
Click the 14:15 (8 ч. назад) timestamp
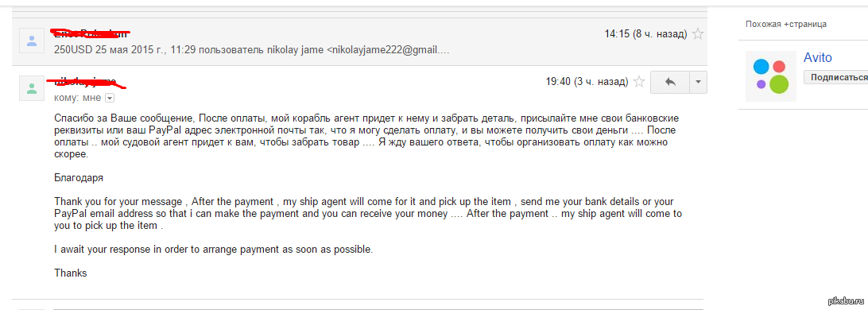(645, 34)
